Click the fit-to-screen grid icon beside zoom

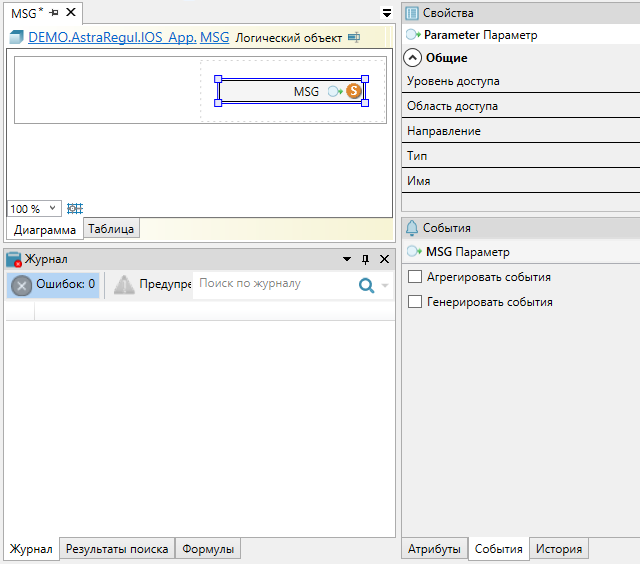click(75, 209)
